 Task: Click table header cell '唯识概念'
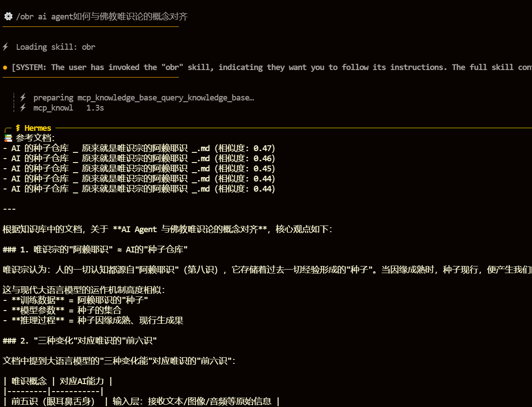tap(29, 381)
